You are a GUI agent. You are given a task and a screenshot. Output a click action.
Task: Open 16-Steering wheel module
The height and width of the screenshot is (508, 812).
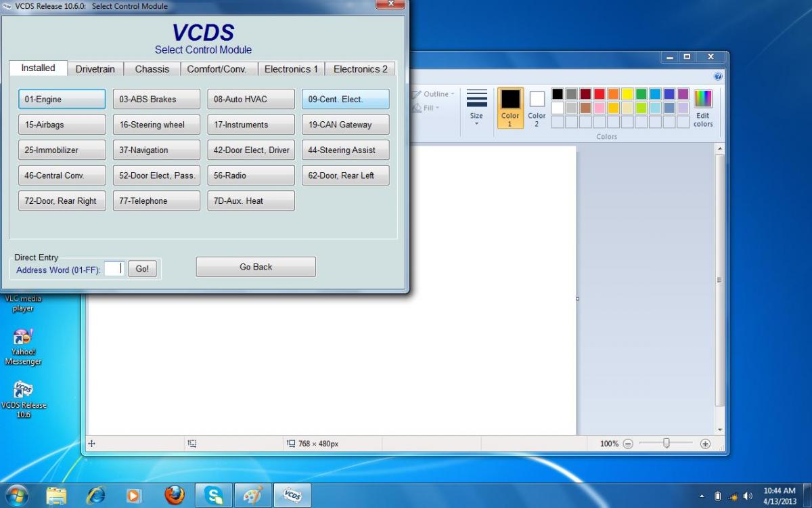click(x=156, y=125)
